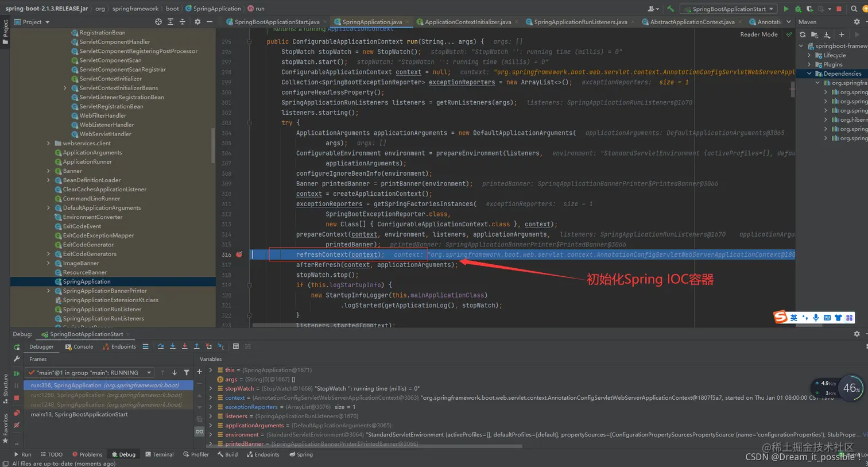
Task: Switch to SpringApplicationRunListeners.java tab
Action: pyautogui.click(x=580, y=22)
